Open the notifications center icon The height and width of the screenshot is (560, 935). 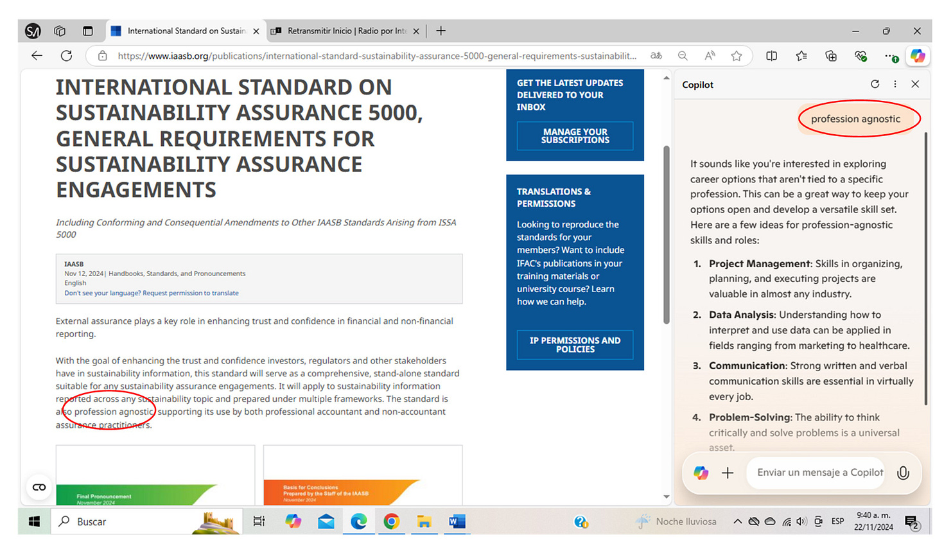(x=912, y=523)
